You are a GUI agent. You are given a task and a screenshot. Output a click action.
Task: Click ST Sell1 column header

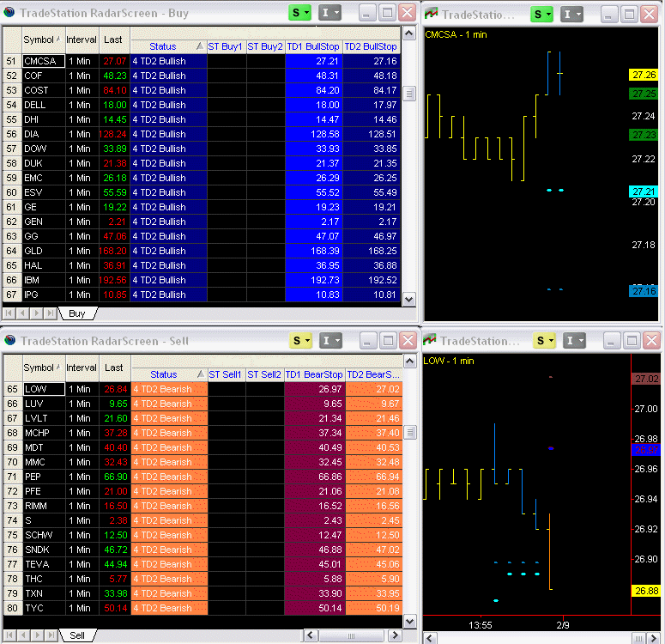(x=226, y=374)
